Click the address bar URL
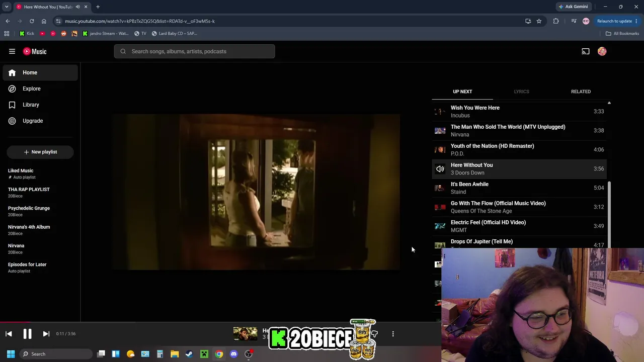This screenshot has height=362, width=644. (140, 21)
